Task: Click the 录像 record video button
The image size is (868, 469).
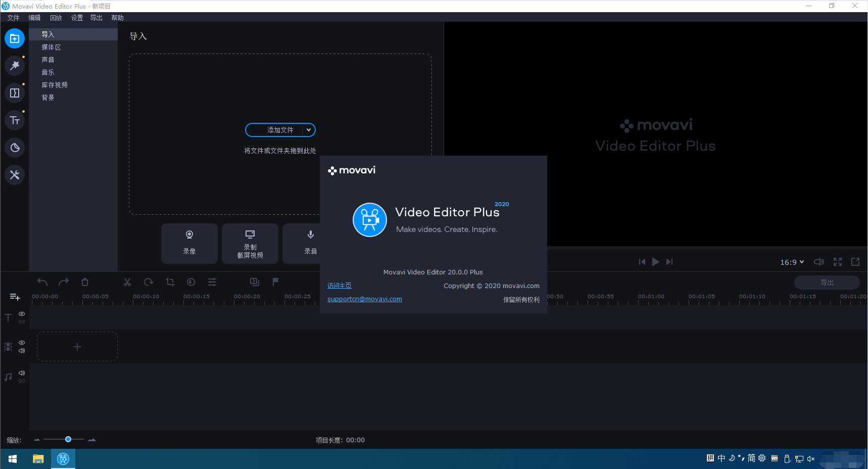Action: 189,244
